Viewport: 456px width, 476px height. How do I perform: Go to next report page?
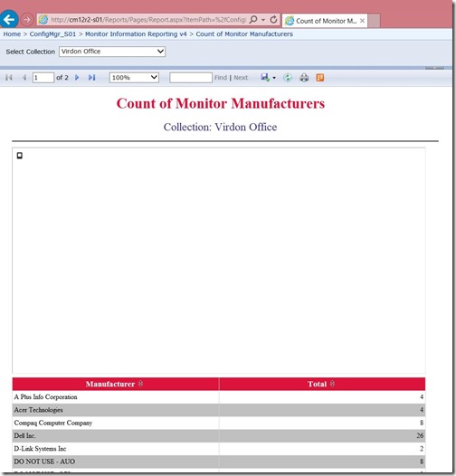[77, 78]
